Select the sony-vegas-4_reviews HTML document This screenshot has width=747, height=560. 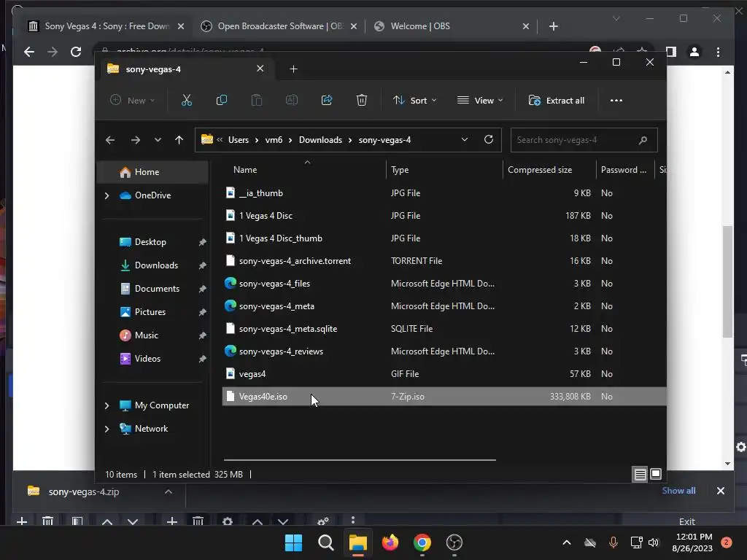[444, 351]
